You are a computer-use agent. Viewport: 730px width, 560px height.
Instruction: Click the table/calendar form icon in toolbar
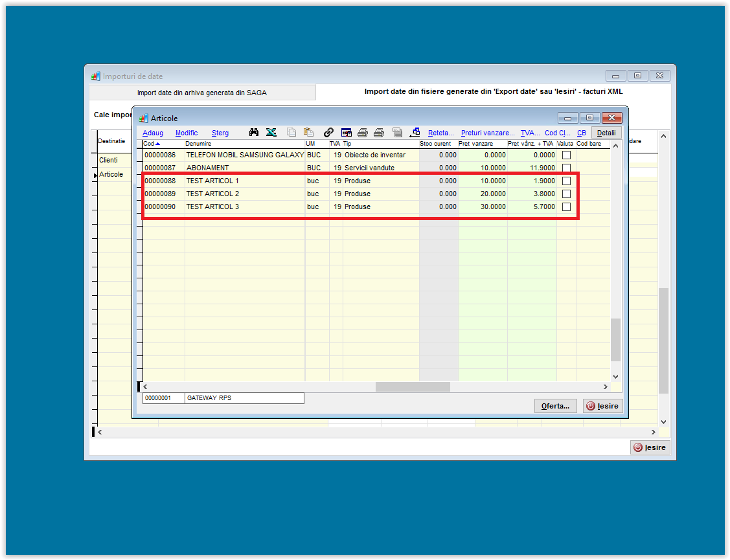(346, 133)
